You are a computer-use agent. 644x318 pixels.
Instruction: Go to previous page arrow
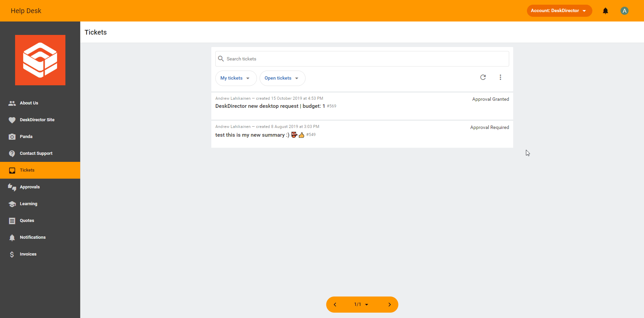click(335, 305)
